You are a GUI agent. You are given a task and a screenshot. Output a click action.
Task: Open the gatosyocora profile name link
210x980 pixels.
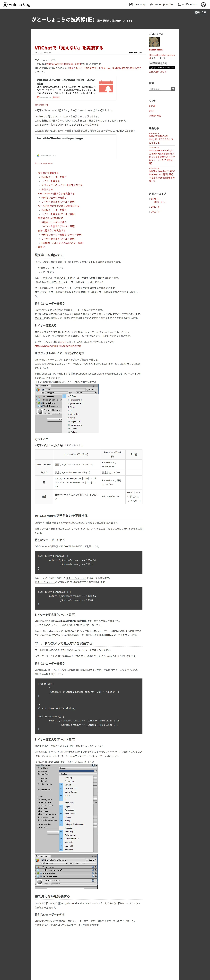coord(156,50)
